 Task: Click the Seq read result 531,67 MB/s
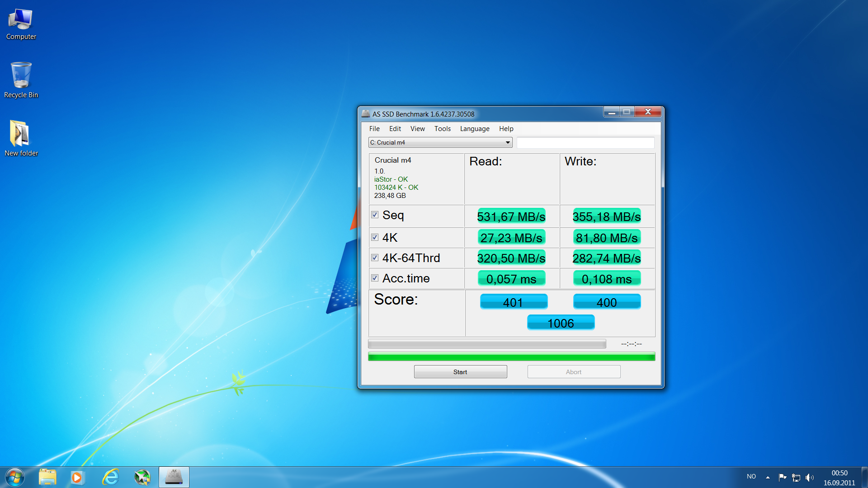coord(511,216)
